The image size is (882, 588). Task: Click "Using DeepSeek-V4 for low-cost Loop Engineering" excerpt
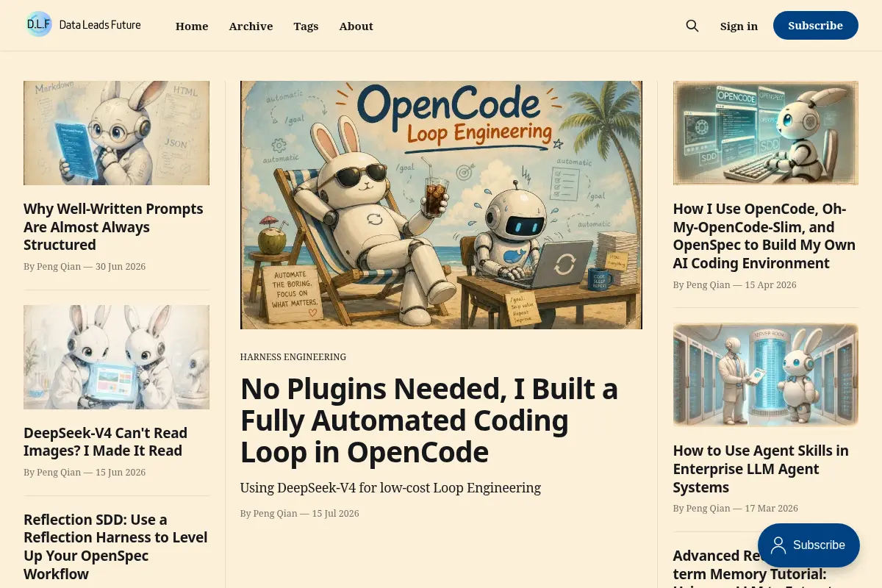390,488
